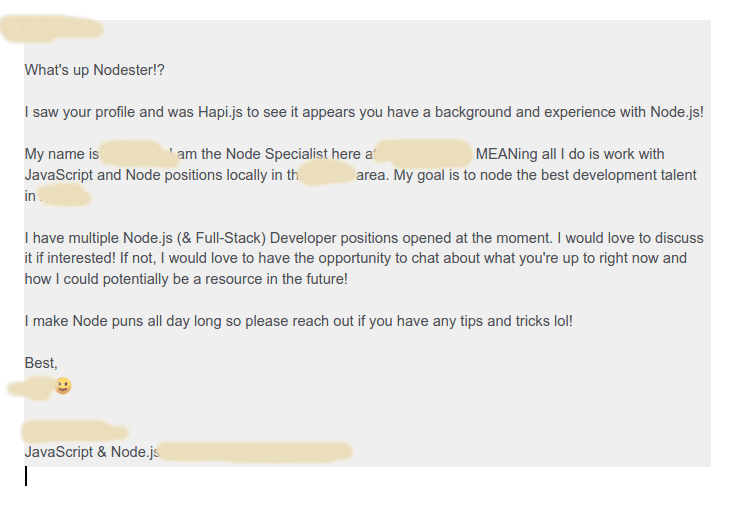Screen dimensions: 746x521
Task: Place cursor on the empty line below message
Action: 26,476
